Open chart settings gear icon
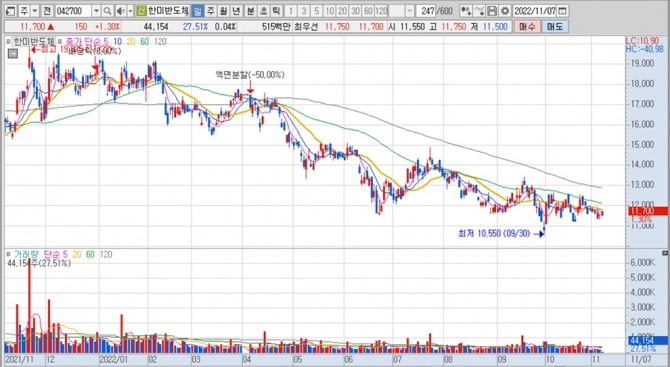This screenshot has width=670, height=367. (505, 11)
